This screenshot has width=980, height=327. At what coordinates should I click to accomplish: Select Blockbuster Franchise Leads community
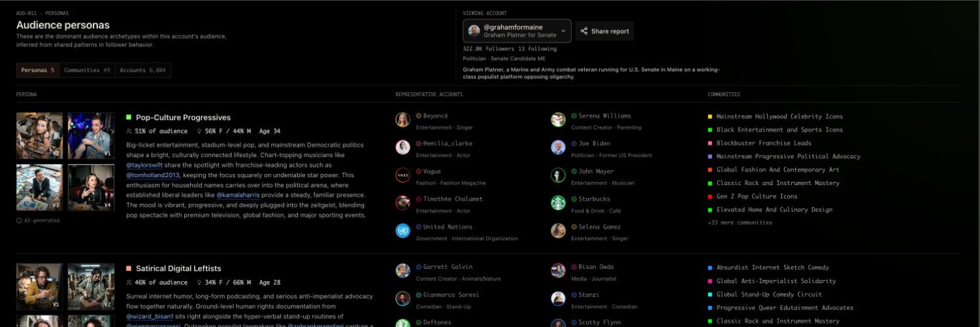click(764, 143)
